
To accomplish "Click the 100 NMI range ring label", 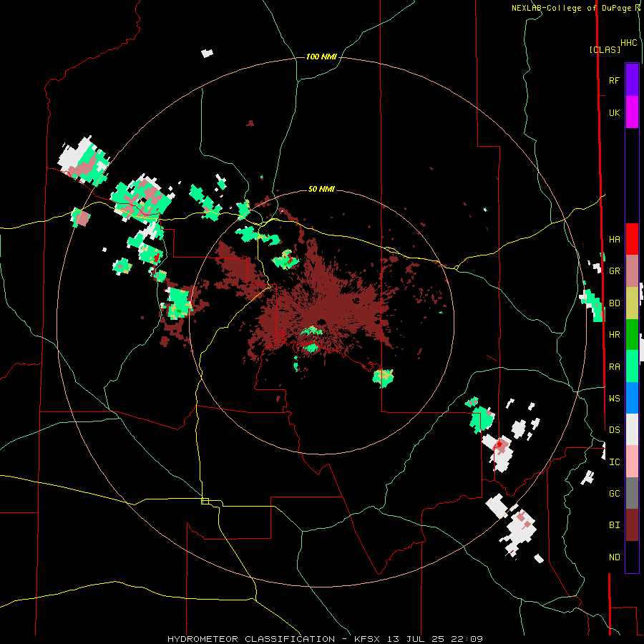I will [321, 57].
